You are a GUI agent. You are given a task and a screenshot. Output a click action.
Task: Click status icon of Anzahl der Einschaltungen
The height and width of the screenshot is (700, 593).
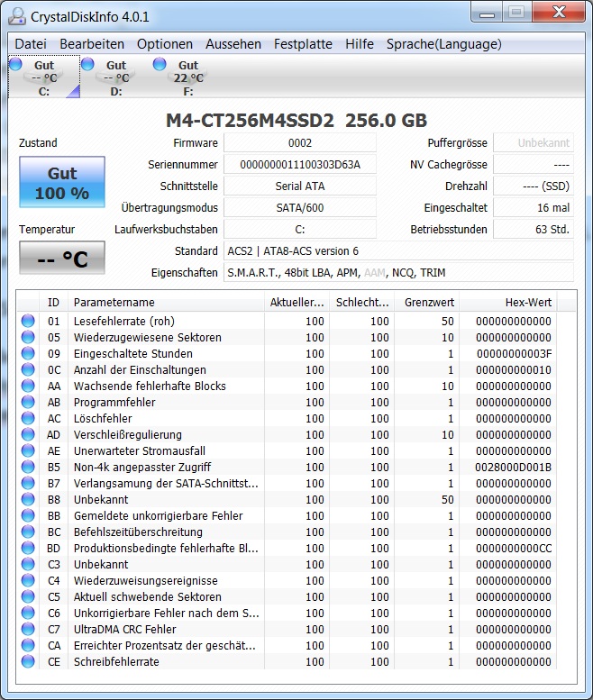coord(28,369)
